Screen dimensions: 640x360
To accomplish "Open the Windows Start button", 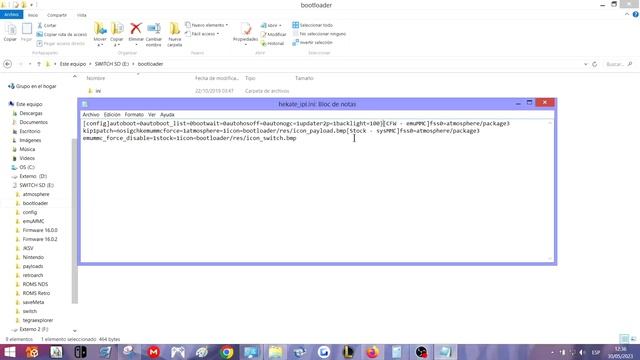I will tap(9, 352).
